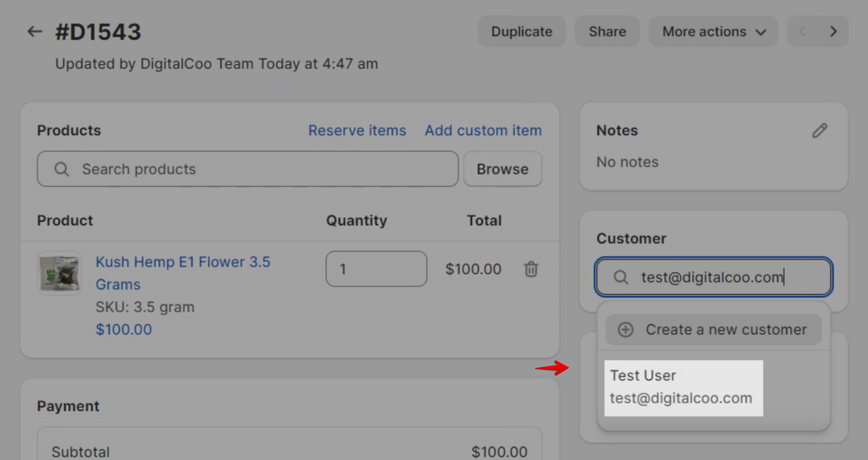Duplicate order #D1543
Image resolution: width=868 pixels, height=460 pixels.
(x=521, y=31)
